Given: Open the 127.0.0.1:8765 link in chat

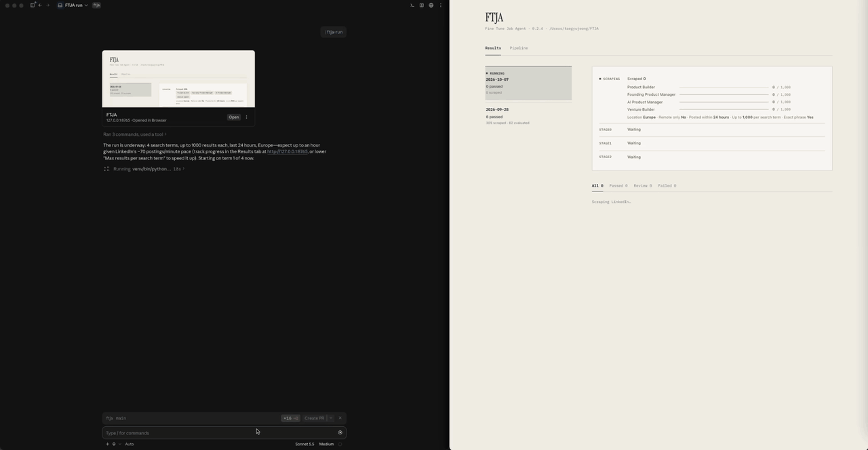Looking at the screenshot, I should pyautogui.click(x=287, y=151).
